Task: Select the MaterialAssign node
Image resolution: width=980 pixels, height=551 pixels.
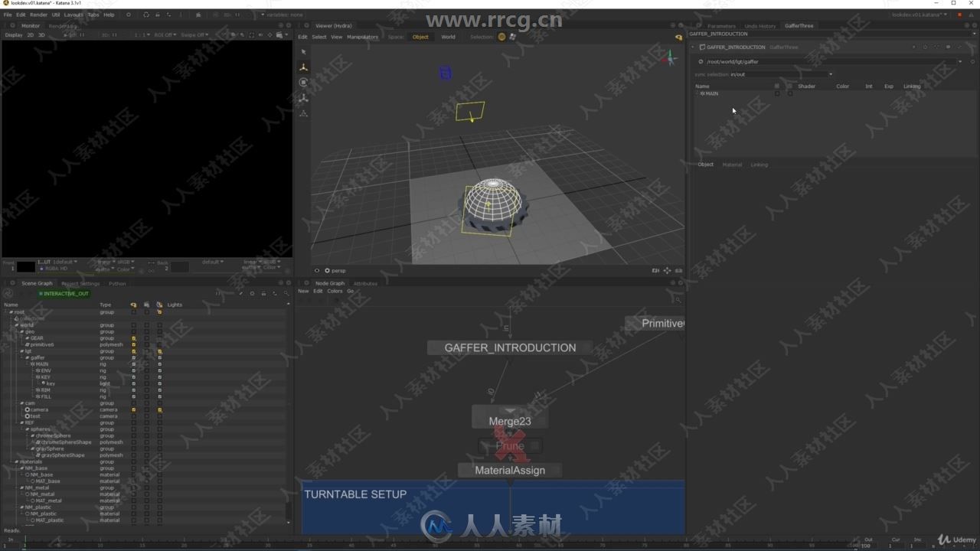Action: coord(510,470)
